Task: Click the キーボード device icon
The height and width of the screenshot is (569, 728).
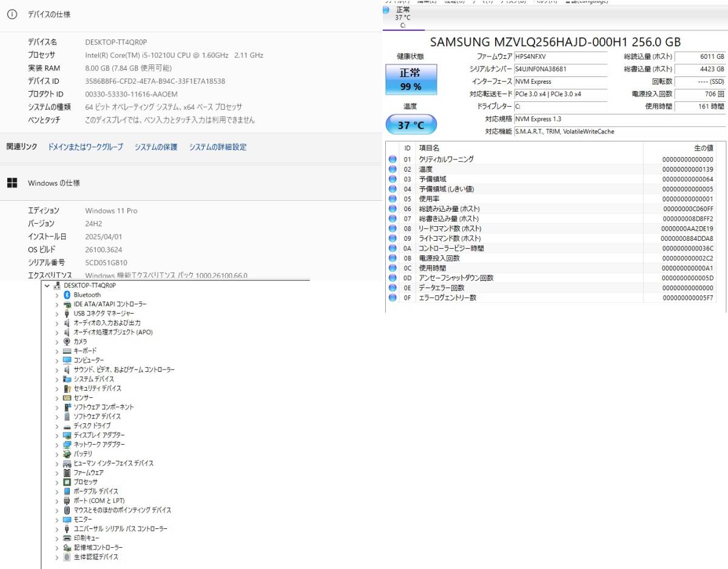Action: click(67, 351)
